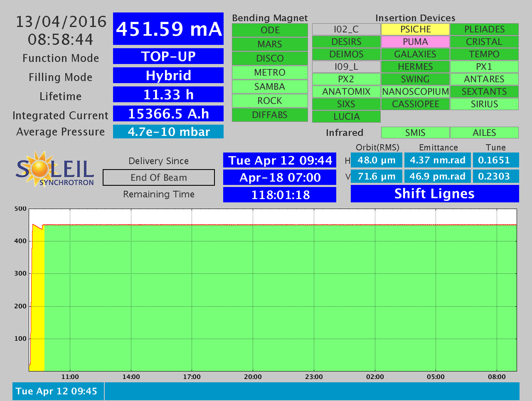This screenshot has width=532, height=401.
Task: Select the ANATOMIX beamline
Action: pos(346,92)
